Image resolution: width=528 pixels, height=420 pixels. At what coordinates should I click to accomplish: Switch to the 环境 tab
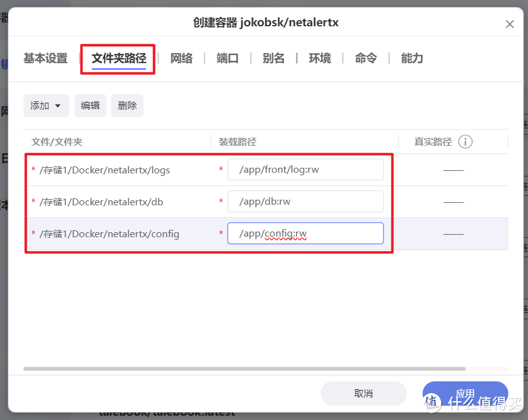pos(320,58)
